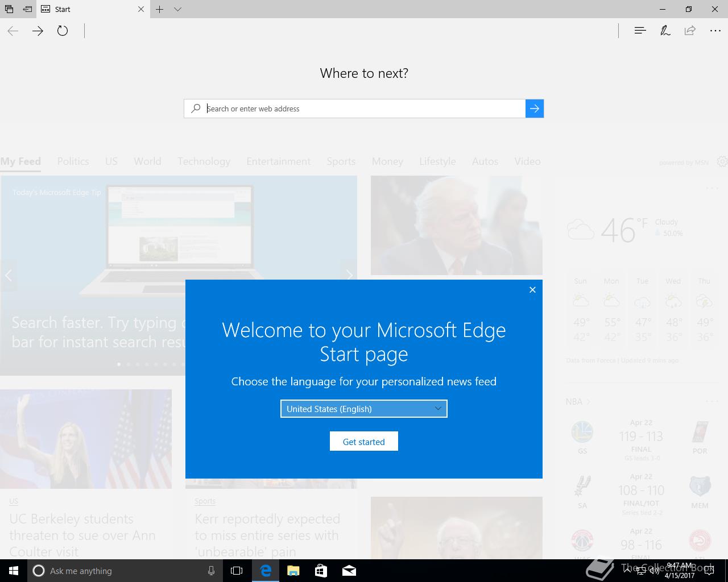Click the Get started button

click(364, 442)
